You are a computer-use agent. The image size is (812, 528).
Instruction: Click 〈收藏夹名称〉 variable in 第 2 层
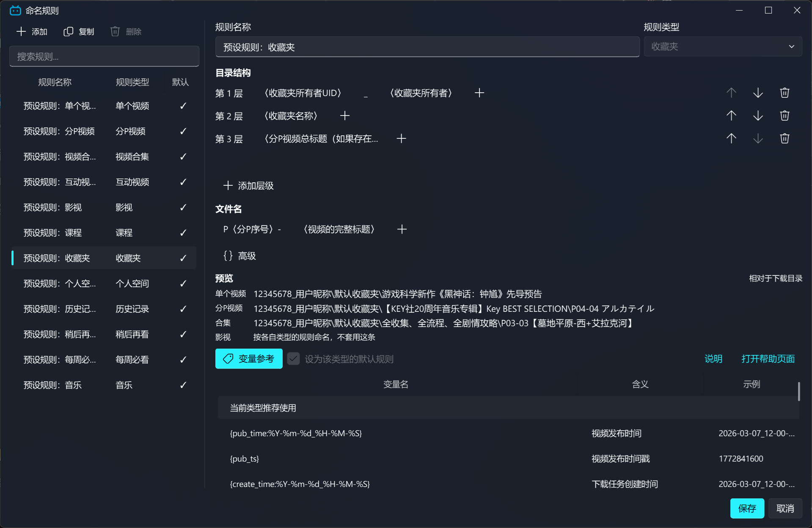(x=291, y=116)
